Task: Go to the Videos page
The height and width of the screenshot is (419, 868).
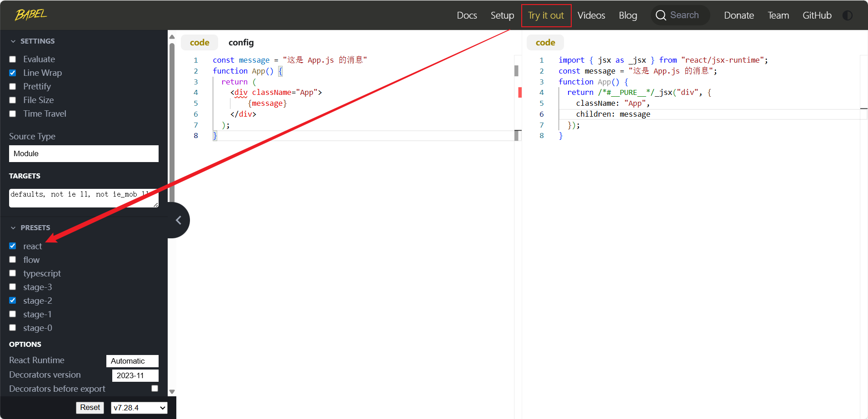Action: 591,15
